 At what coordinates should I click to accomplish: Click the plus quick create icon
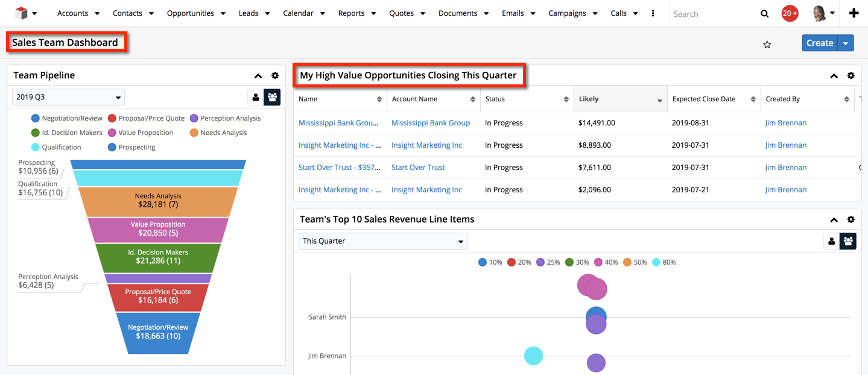click(x=854, y=13)
